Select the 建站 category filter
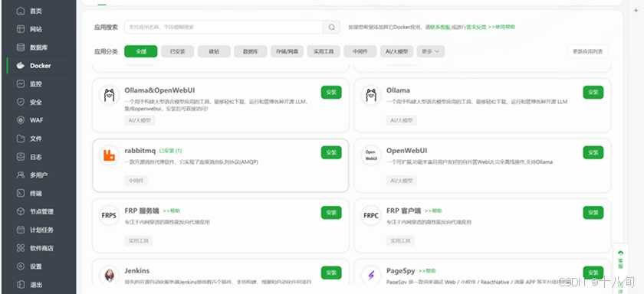The image size is (644, 294). [214, 51]
